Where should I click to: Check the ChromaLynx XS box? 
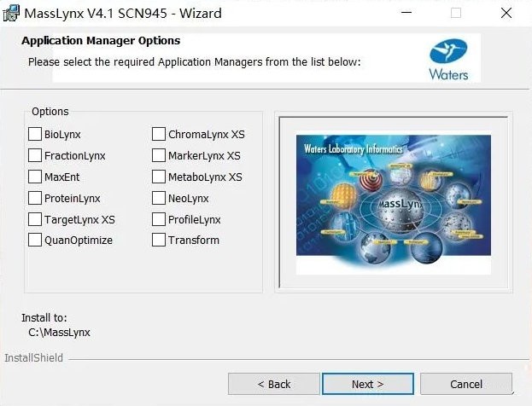(159, 134)
